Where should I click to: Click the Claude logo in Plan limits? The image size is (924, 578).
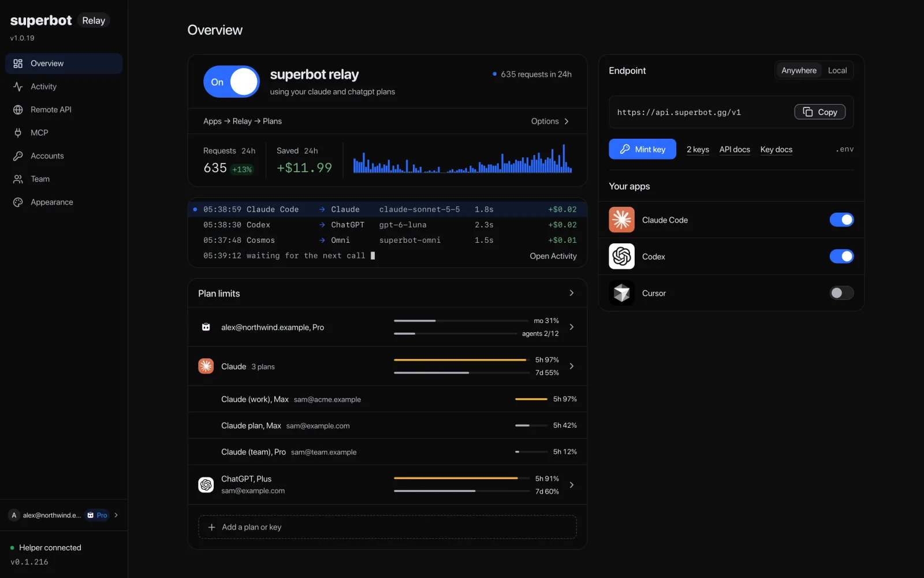point(206,366)
